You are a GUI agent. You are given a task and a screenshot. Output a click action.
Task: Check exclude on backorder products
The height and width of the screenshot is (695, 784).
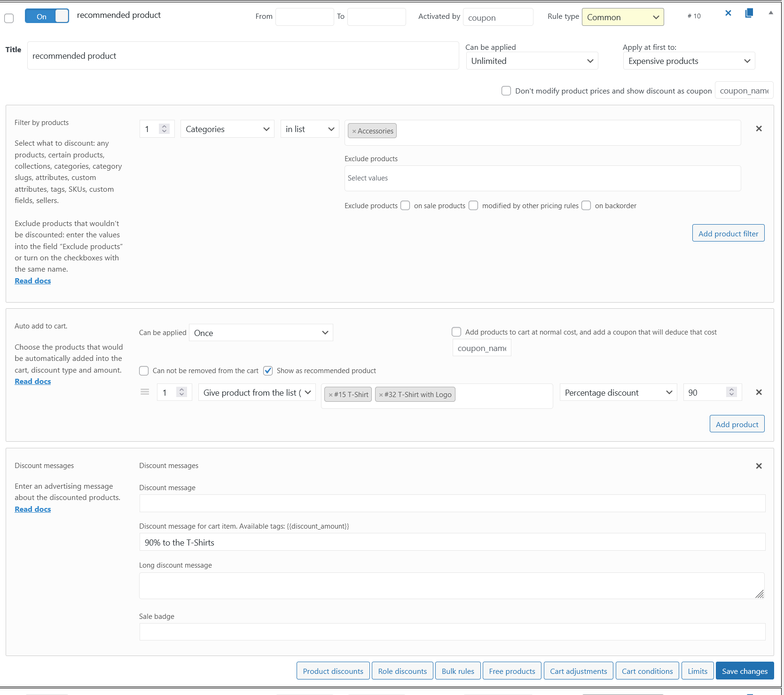coord(586,205)
